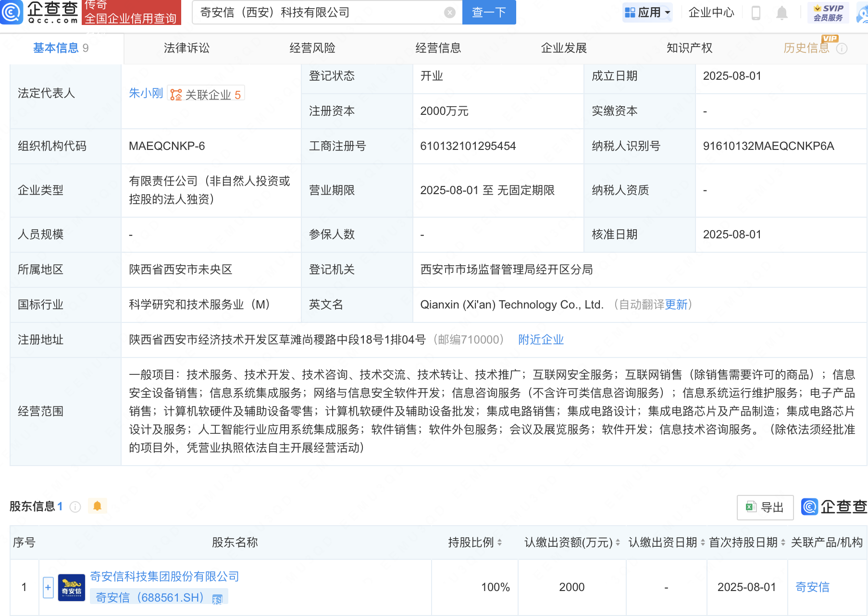Show shareholder info tooltip icon
Image resolution: width=868 pixels, height=616 pixels.
[x=75, y=507]
